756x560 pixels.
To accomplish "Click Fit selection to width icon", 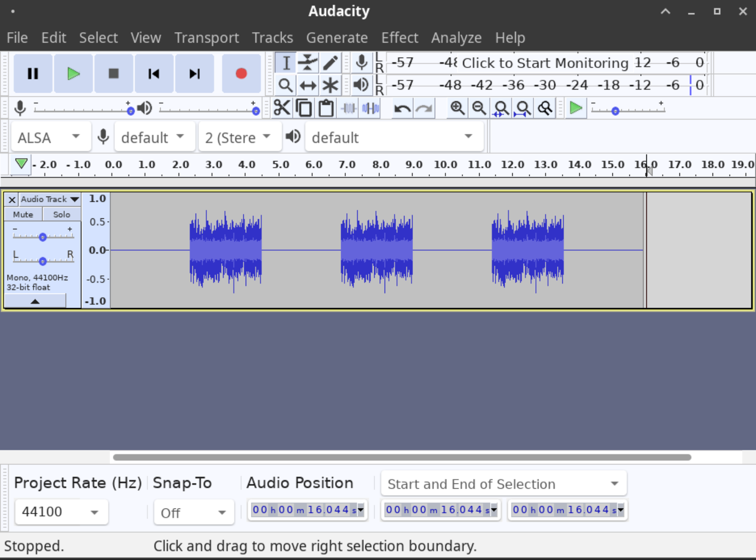I will 501,108.
